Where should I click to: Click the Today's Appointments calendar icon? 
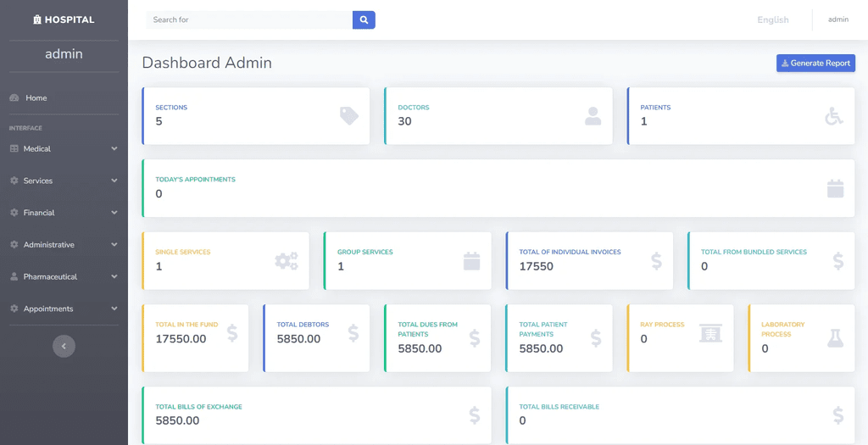pyautogui.click(x=835, y=189)
